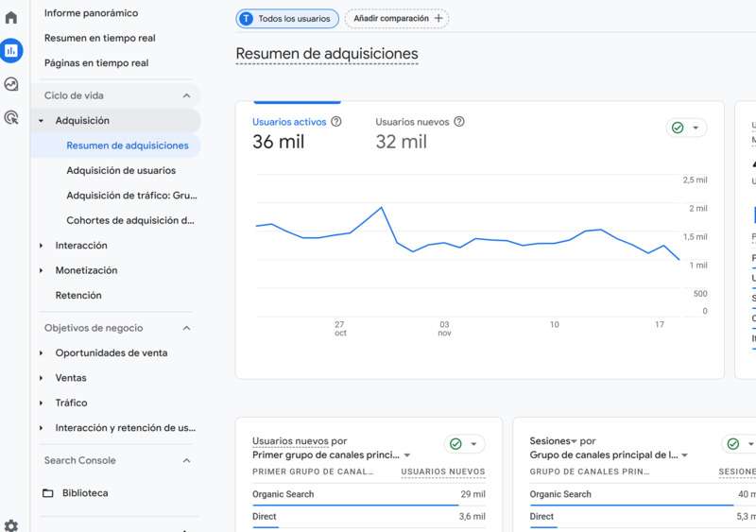Open Adquisición de usuarios report
Image resolution: width=756 pixels, height=532 pixels.
coord(121,171)
